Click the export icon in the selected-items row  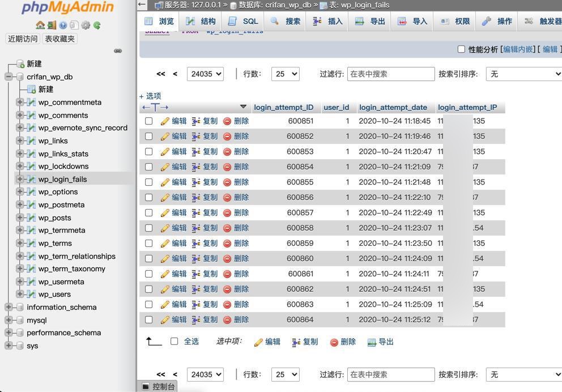(372, 343)
